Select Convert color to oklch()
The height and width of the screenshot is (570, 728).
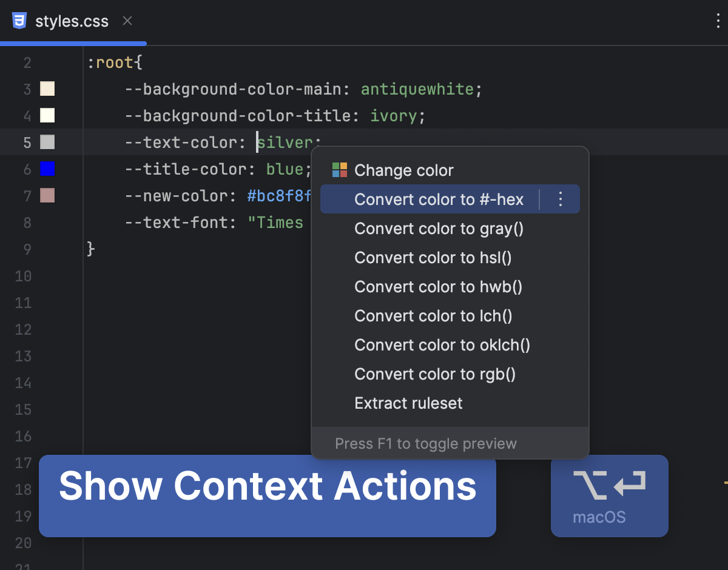(442, 345)
